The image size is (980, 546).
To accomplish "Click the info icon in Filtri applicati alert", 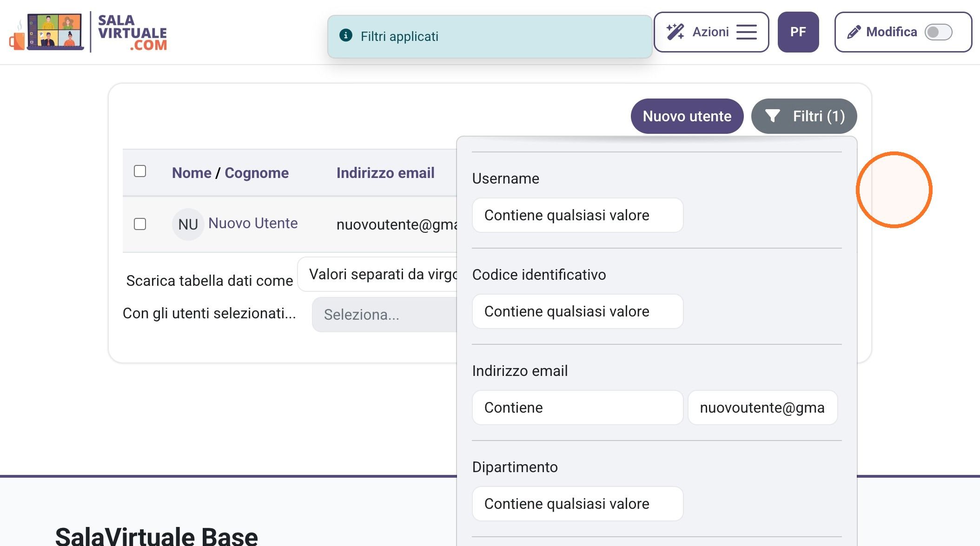I will pos(345,35).
